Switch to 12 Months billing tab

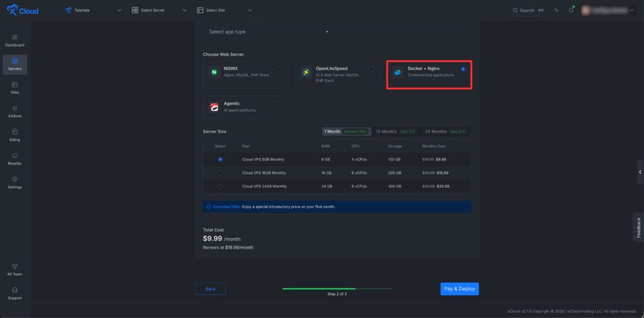pyautogui.click(x=396, y=132)
